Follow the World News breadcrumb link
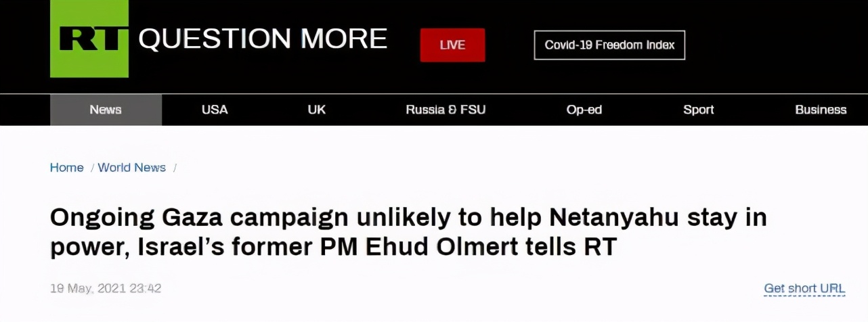 pyautogui.click(x=132, y=168)
